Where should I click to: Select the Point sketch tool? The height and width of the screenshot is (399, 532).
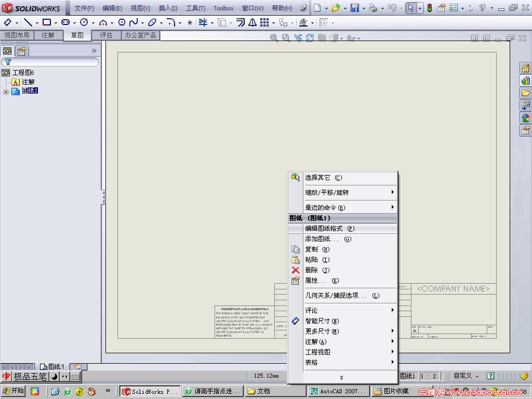[x=190, y=23]
